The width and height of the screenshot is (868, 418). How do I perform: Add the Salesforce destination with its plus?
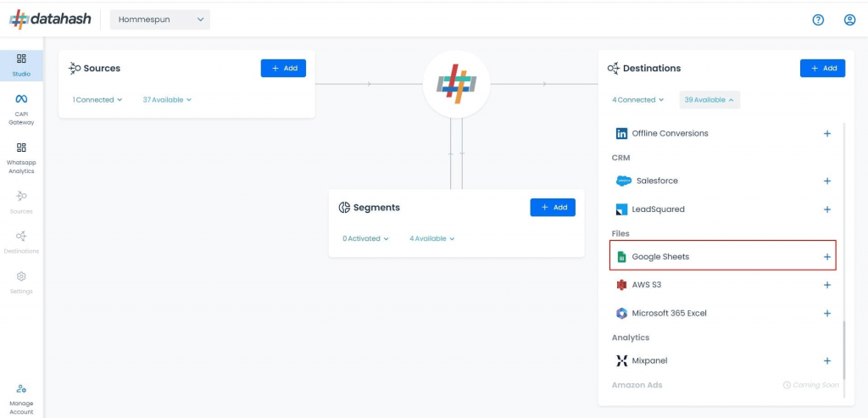point(827,181)
